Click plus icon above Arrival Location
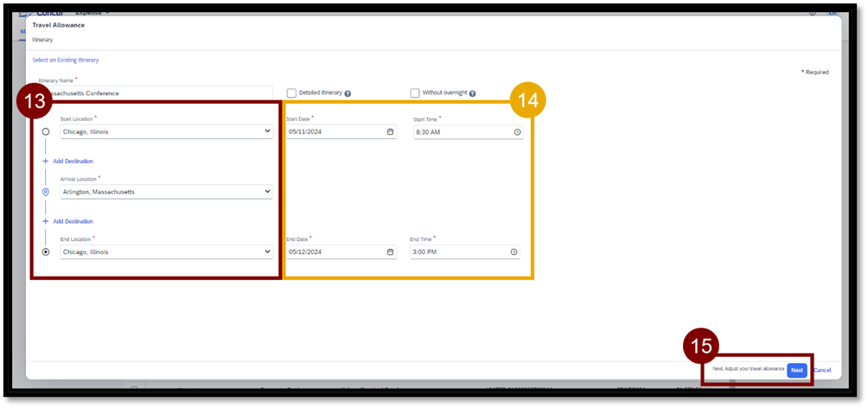The width and height of the screenshot is (868, 408). (46, 161)
